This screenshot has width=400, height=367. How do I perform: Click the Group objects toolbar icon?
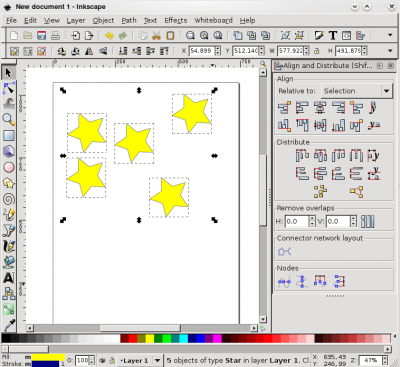[x=285, y=35]
